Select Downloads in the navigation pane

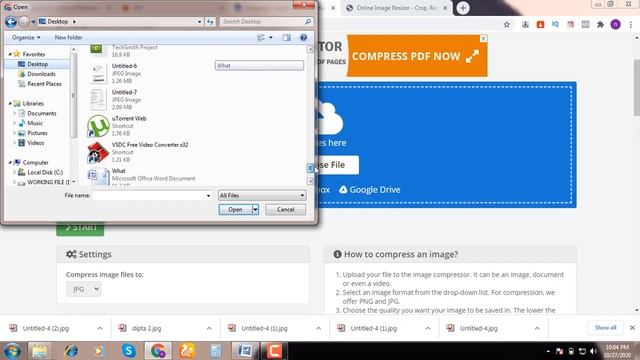[x=41, y=74]
